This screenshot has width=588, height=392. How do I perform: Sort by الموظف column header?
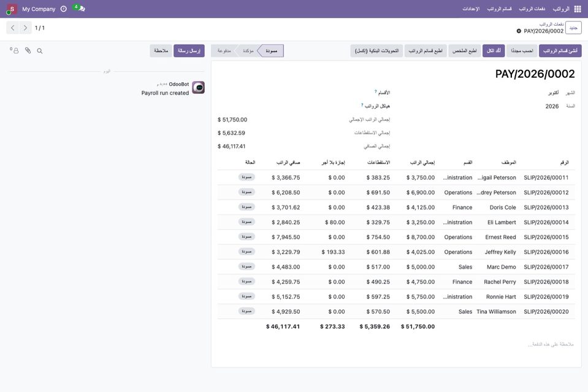tap(508, 163)
